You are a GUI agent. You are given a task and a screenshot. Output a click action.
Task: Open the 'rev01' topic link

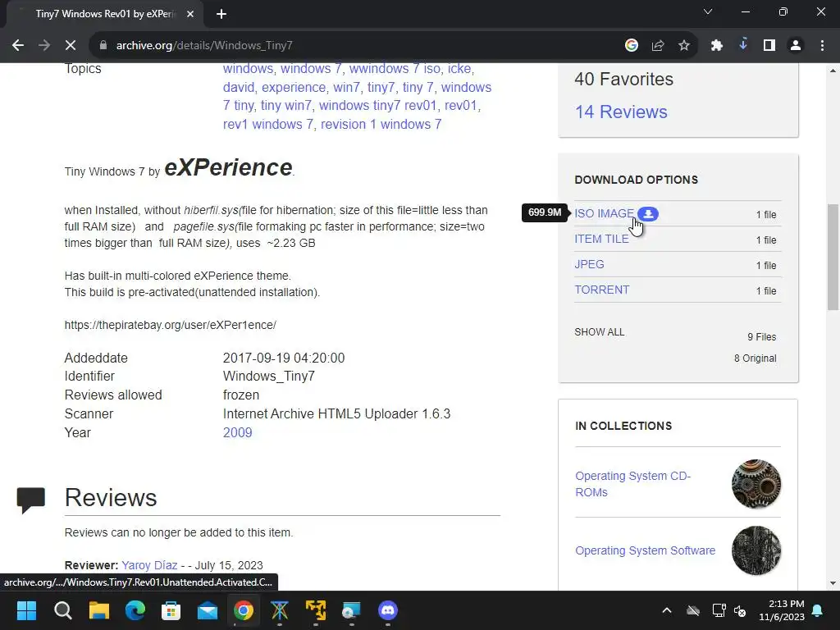[x=460, y=106]
